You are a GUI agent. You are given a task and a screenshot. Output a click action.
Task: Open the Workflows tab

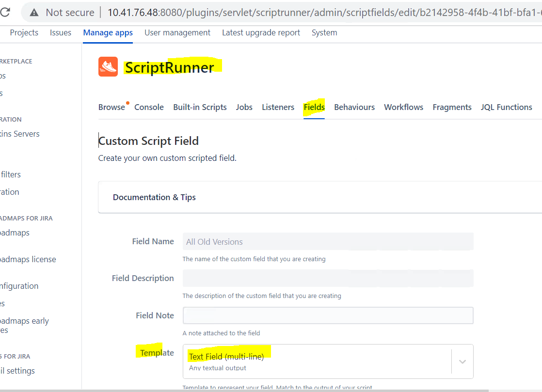click(403, 107)
